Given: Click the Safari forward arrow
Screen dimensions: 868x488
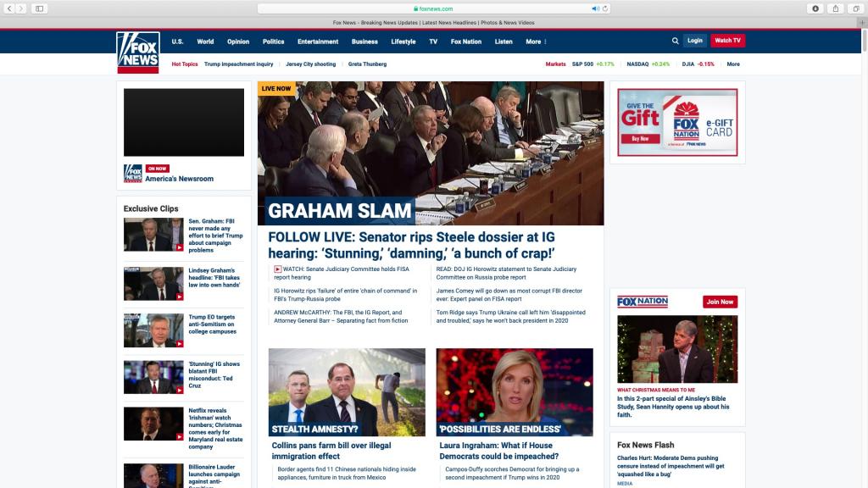Looking at the screenshot, I should point(21,8).
